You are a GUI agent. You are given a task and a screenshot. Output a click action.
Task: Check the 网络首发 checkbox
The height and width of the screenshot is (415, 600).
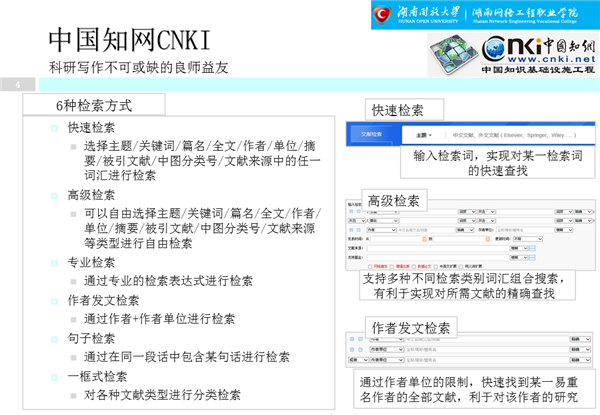[x=370, y=266]
